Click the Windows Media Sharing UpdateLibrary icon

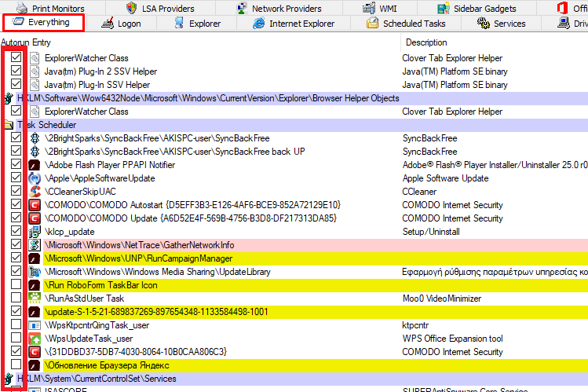pyautogui.click(x=35, y=272)
